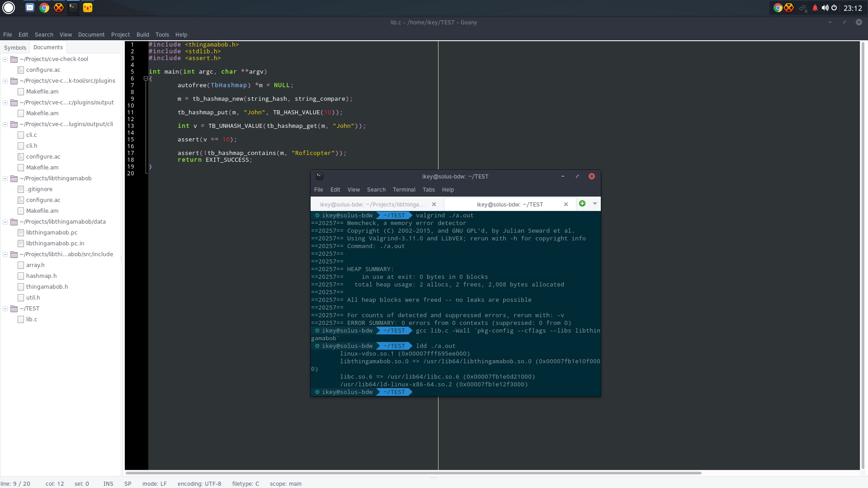Click "filetype: C" in status bar
The image size is (868, 488).
coord(245,483)
